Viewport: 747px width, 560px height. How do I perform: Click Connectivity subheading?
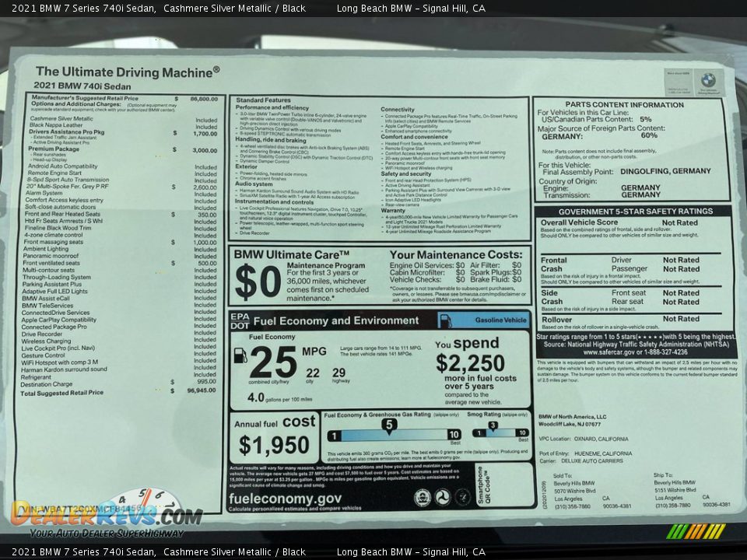click(398, 110)
